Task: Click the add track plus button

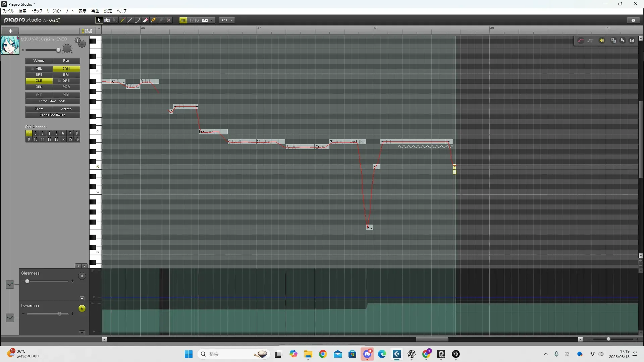Action: pos(10,31)
